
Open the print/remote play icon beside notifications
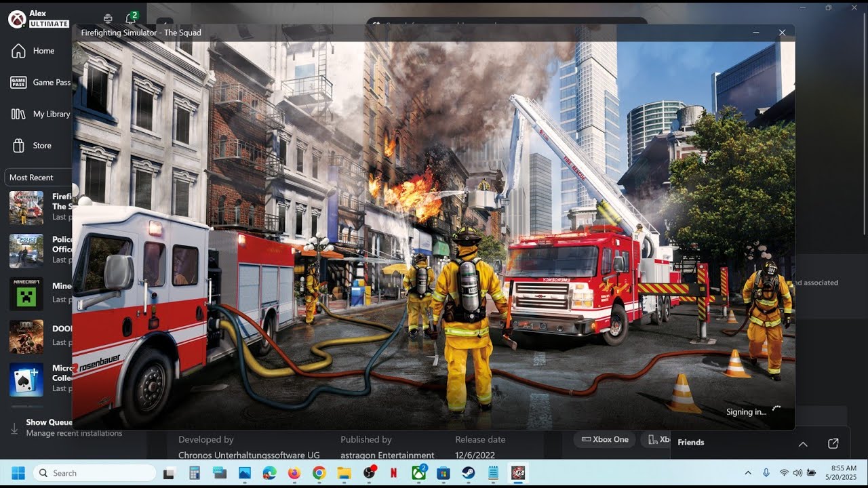[x=108, y=19]
